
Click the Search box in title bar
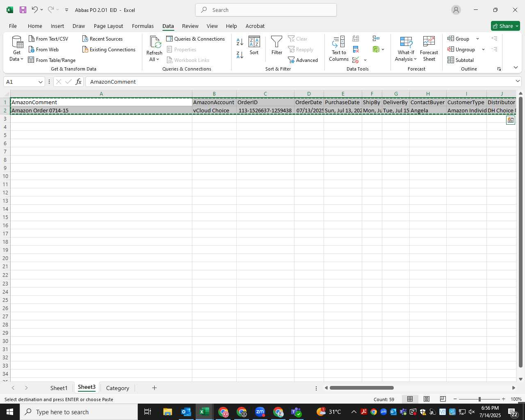266,10
